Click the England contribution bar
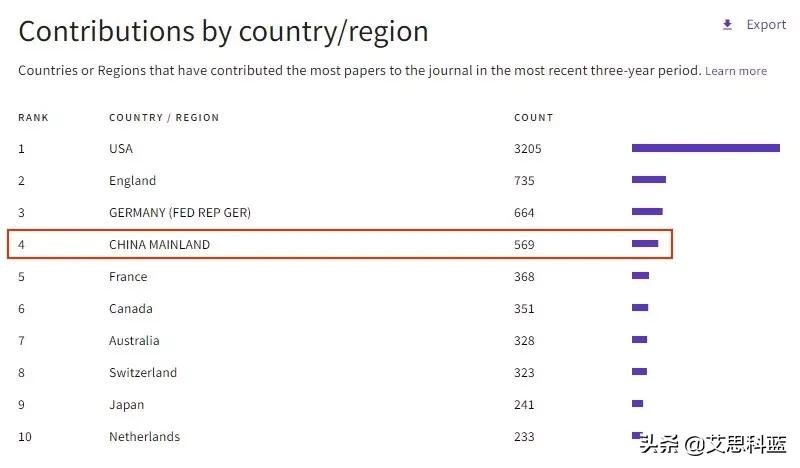 coord(648,180)
